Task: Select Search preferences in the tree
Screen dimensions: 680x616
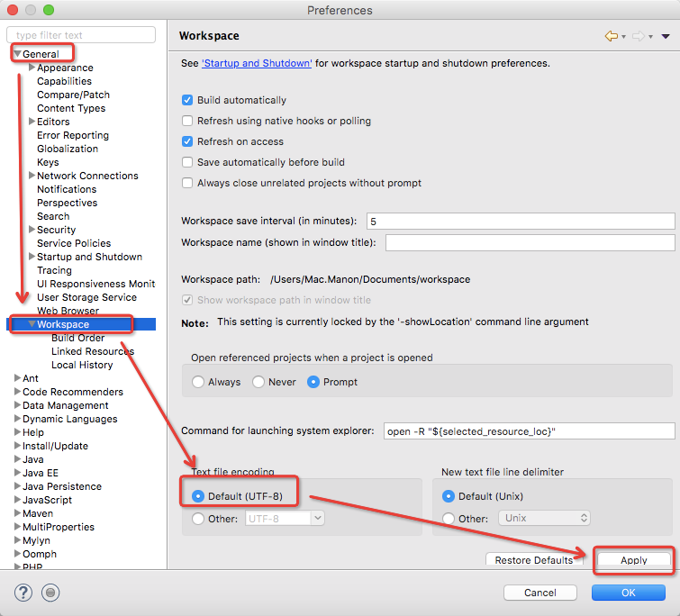Action: [x=53, y=216]
